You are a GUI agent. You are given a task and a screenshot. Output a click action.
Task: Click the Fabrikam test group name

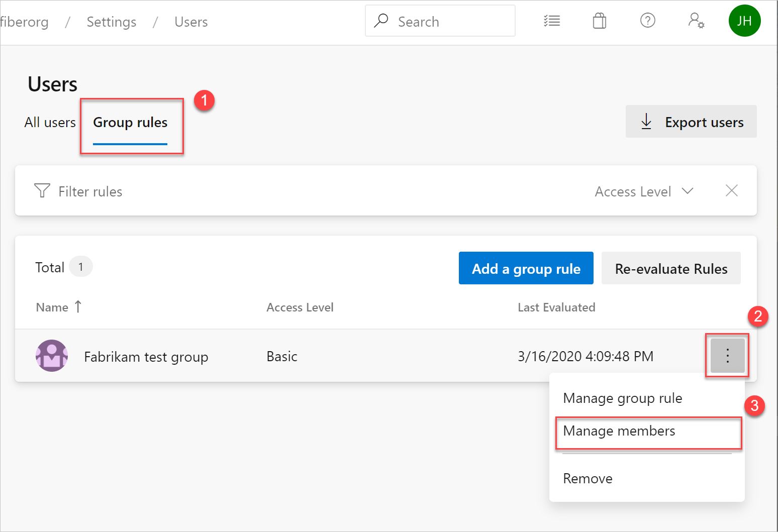point(146,357)
